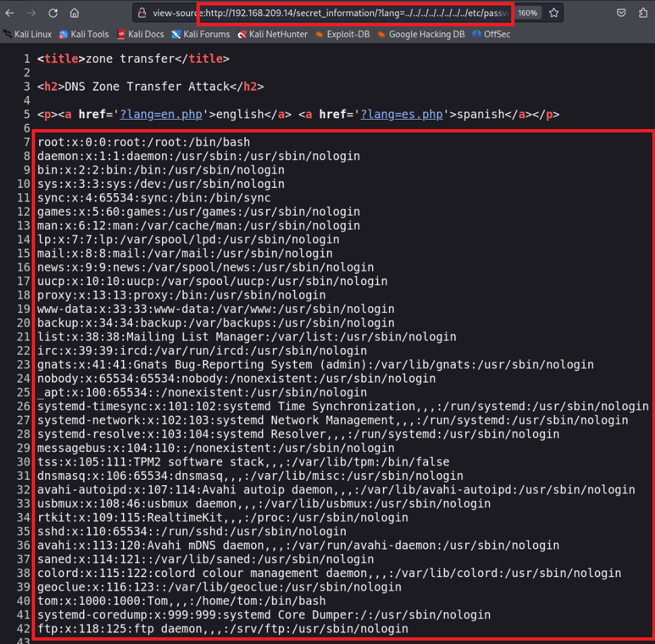This screenshot has height=644, width=655.
Task: Click the insecure connection padlock icon
Action: (142, 13)
